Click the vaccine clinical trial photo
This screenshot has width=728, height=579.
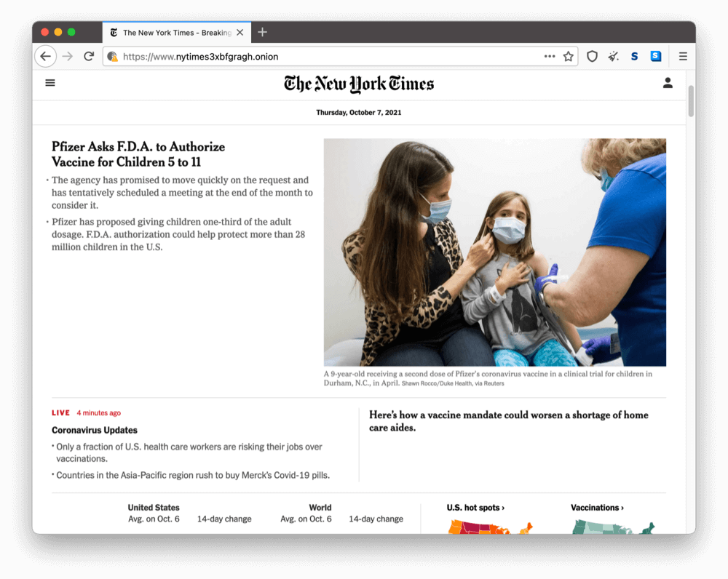[x=495, y=251]
